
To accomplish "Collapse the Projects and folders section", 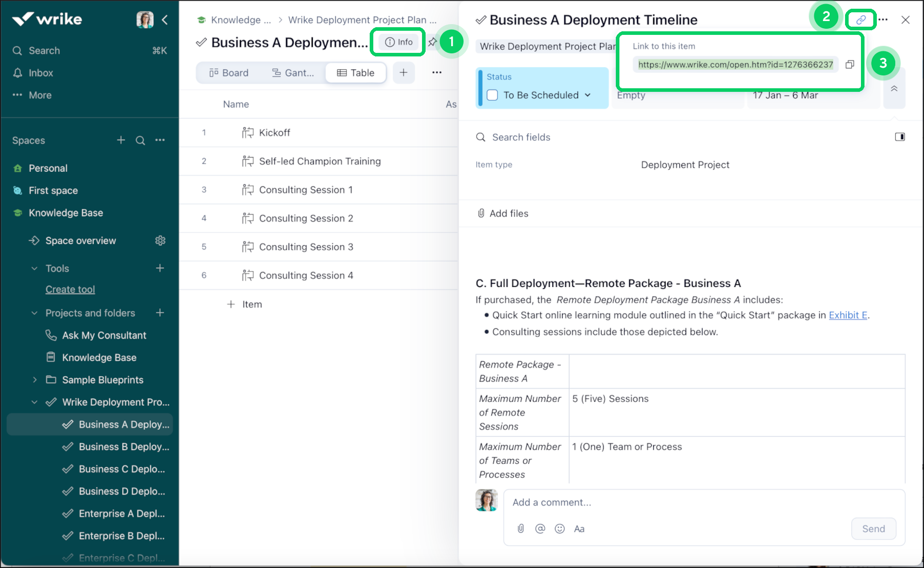I will 34,312.
